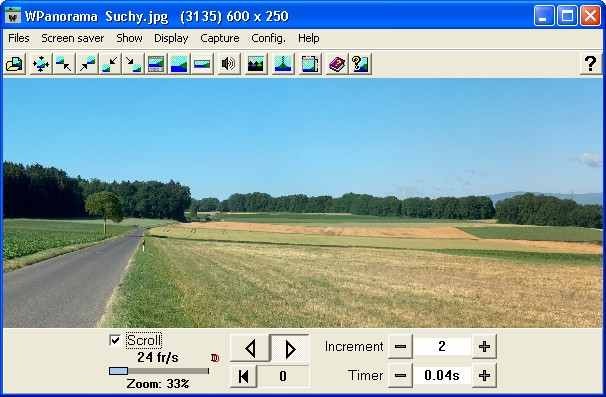Decrease the Timer value with minus
The image size is (606, 397).
click(400, 375)
